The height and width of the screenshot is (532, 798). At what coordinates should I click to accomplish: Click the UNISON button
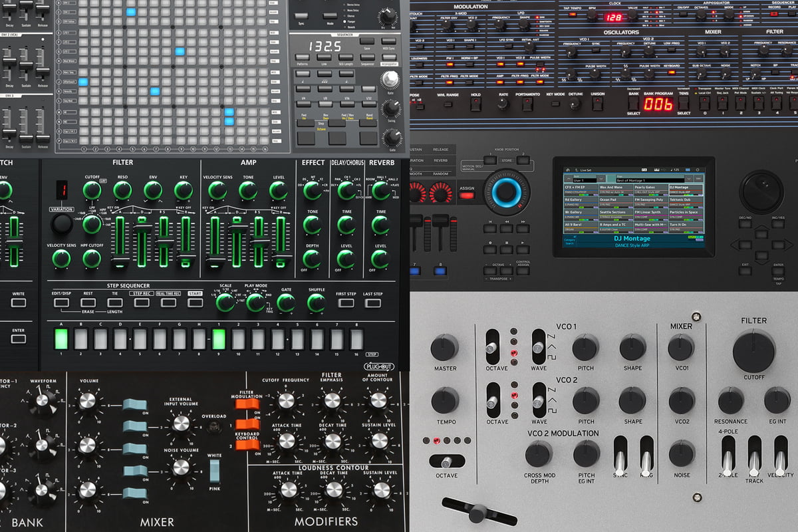coord(598,103)
